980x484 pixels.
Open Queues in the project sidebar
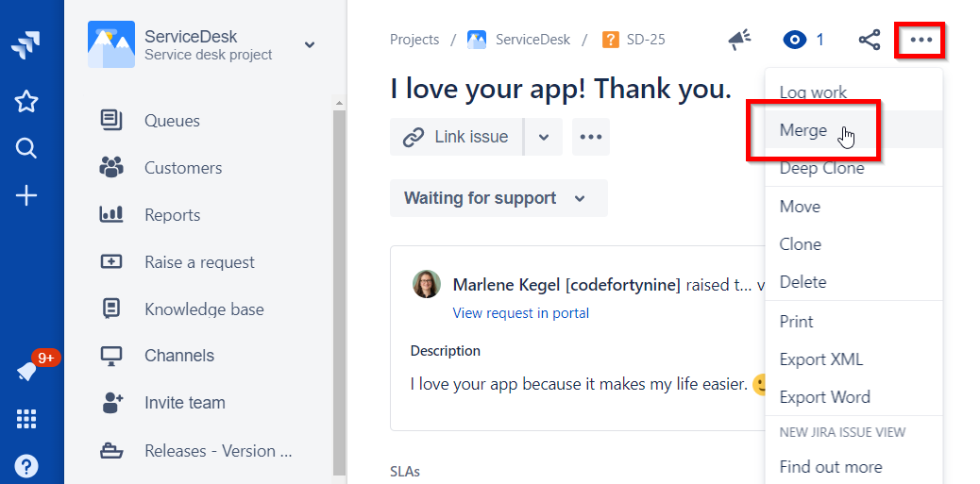tap(172, 121)
